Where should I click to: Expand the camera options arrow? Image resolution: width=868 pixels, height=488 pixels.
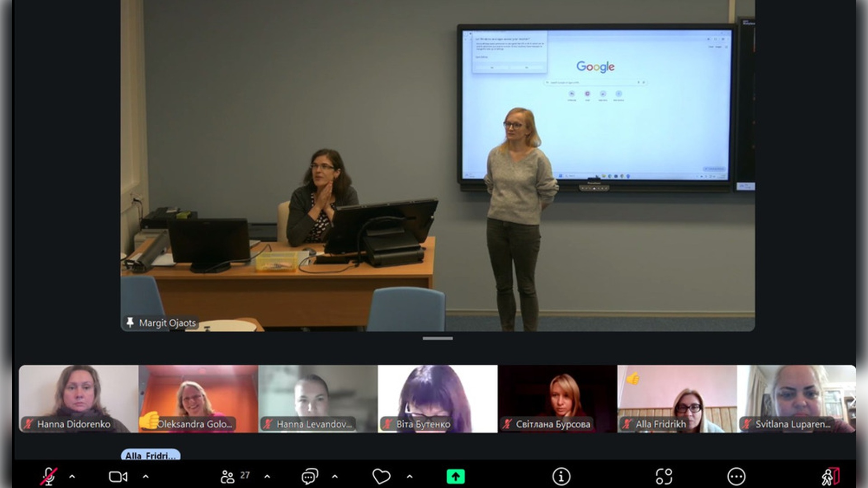146,476
